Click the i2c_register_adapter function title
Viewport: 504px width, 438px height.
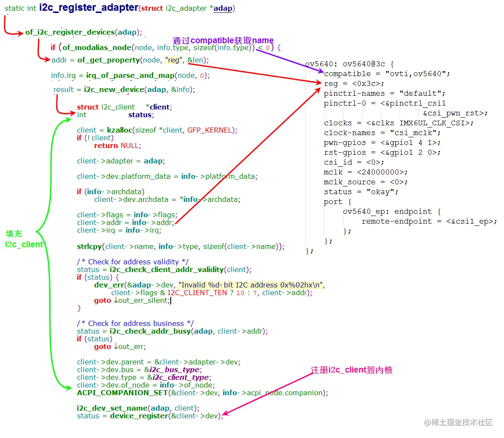(x=88, y=7)
